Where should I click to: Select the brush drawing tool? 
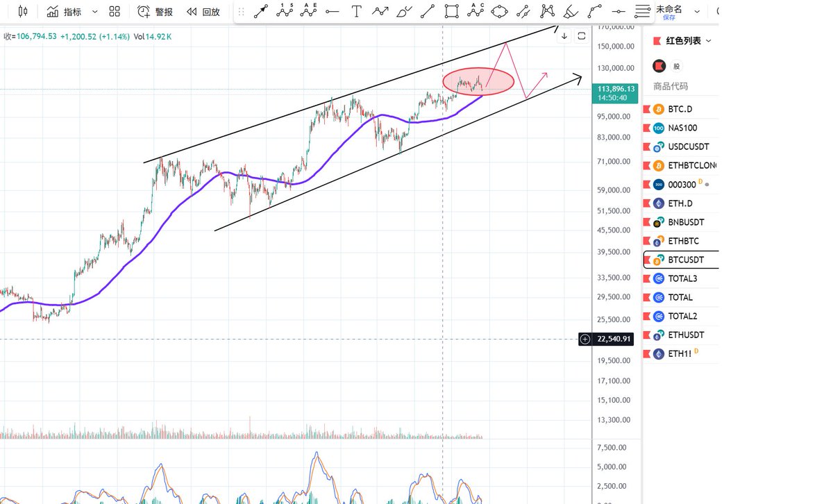coord(404,11)
